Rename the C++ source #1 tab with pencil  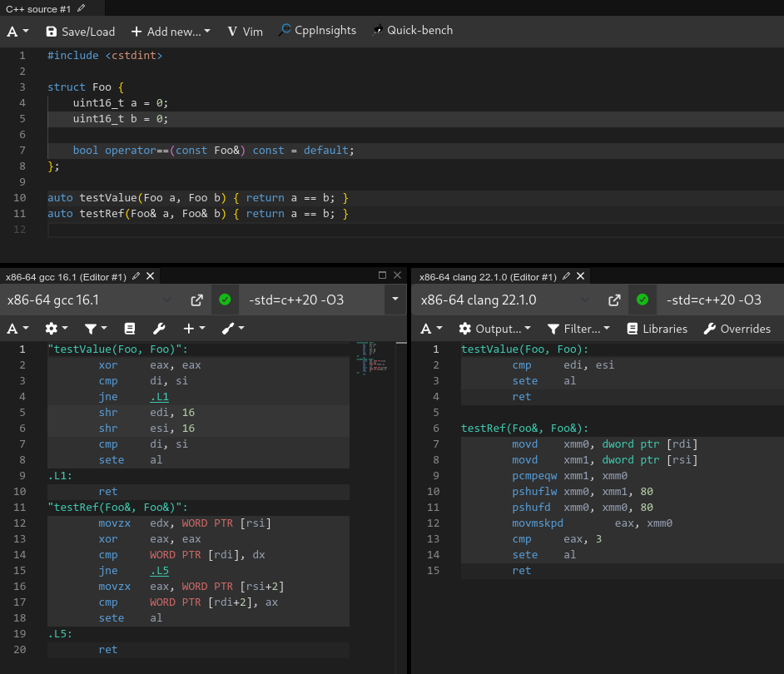82,8
